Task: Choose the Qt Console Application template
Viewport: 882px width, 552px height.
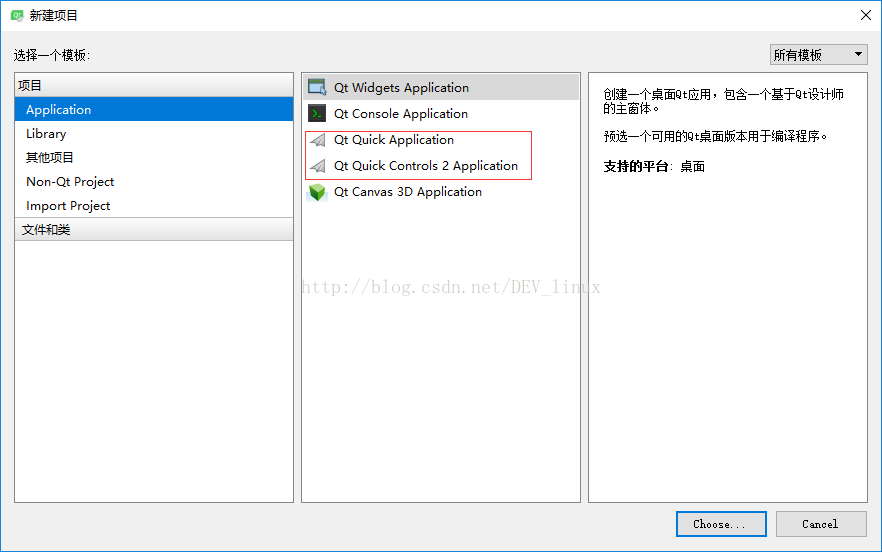Action: pos(441,114)
